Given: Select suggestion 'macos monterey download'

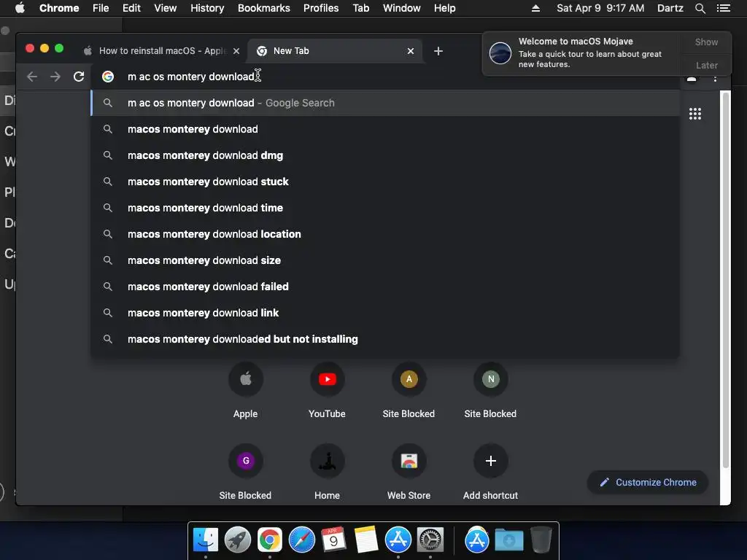Looking at the screenshot, I should click(x=385, y=129).
